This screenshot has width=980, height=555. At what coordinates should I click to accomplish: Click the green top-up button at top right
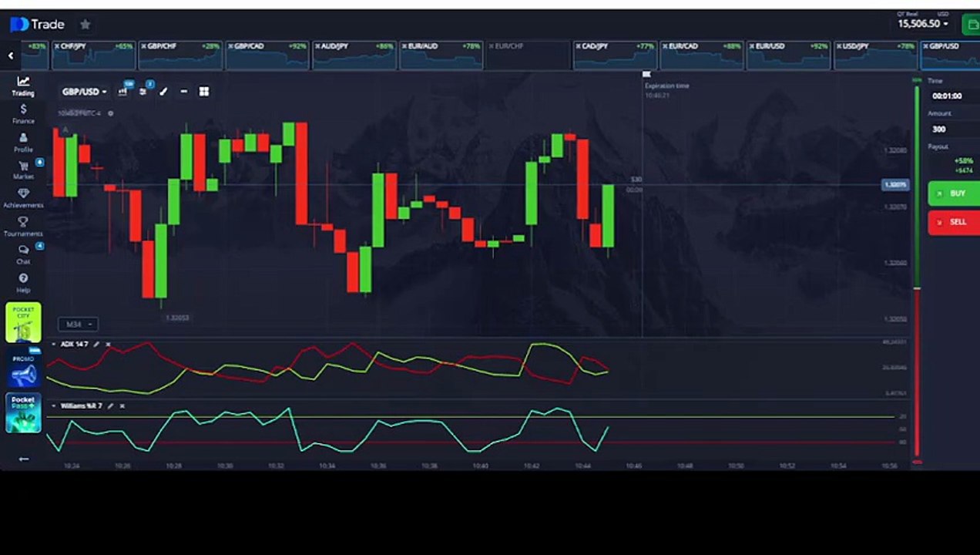[971, 25]
